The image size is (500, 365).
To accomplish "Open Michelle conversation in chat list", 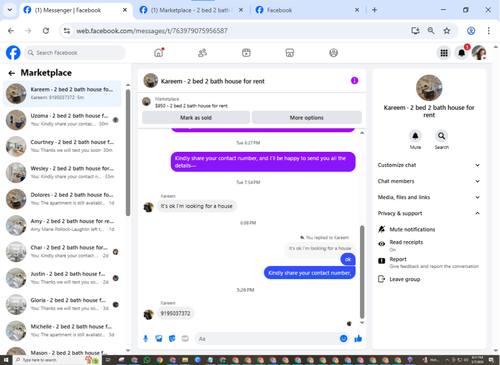I will point(63,330).
